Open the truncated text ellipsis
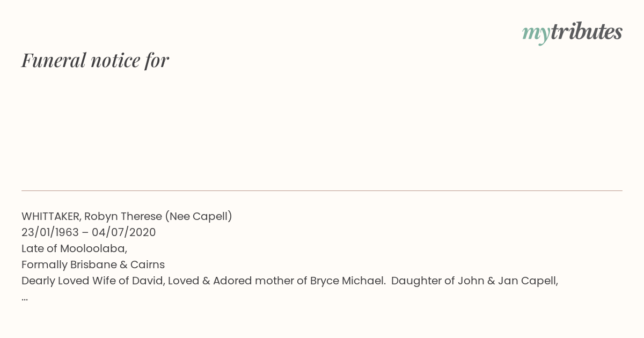The height and width of the screenshot is (338, 644). click(25, 298)
